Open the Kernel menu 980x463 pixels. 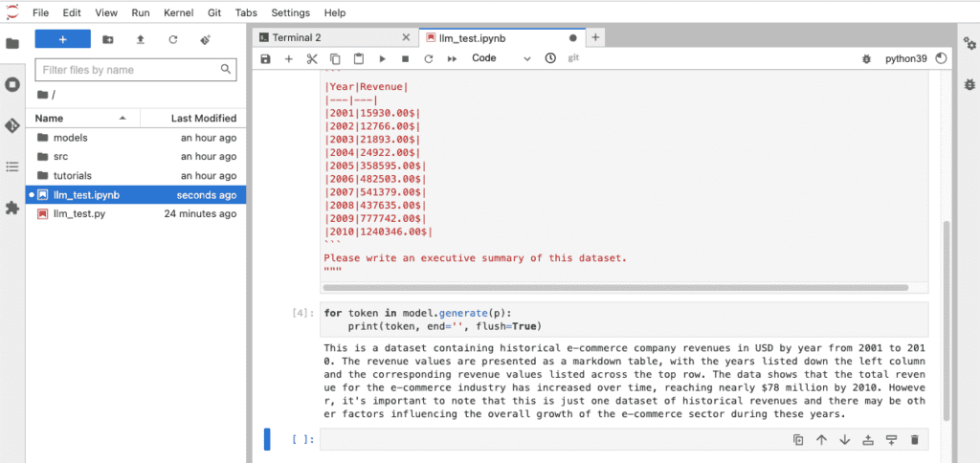pos(178,12)
